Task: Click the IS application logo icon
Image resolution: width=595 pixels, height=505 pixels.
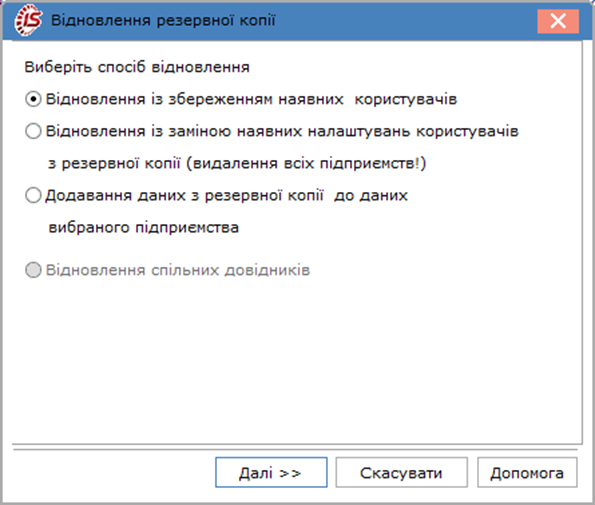Action: [x=28, y=20]
